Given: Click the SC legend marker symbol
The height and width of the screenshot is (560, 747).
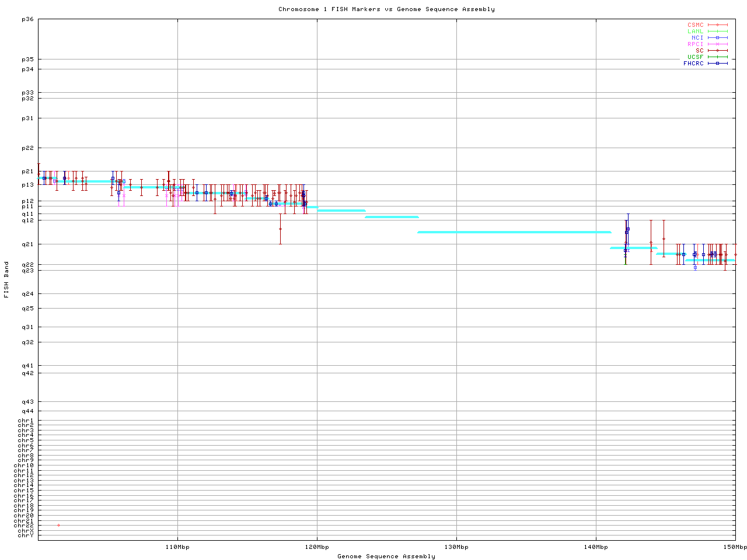Looking at the screenshot, I should click(x=717, y=51).
